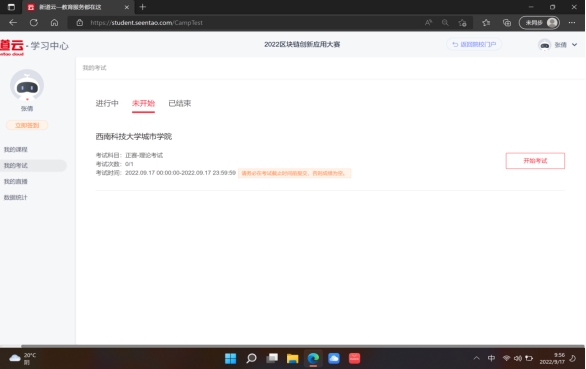Image resolution: width=586 pixels, height=369 pixels.
Task: Open a new browser tab
Action: 142,7
